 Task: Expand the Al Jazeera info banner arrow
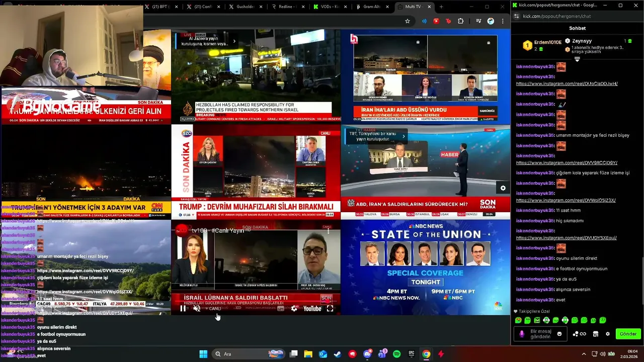(234, 41)
